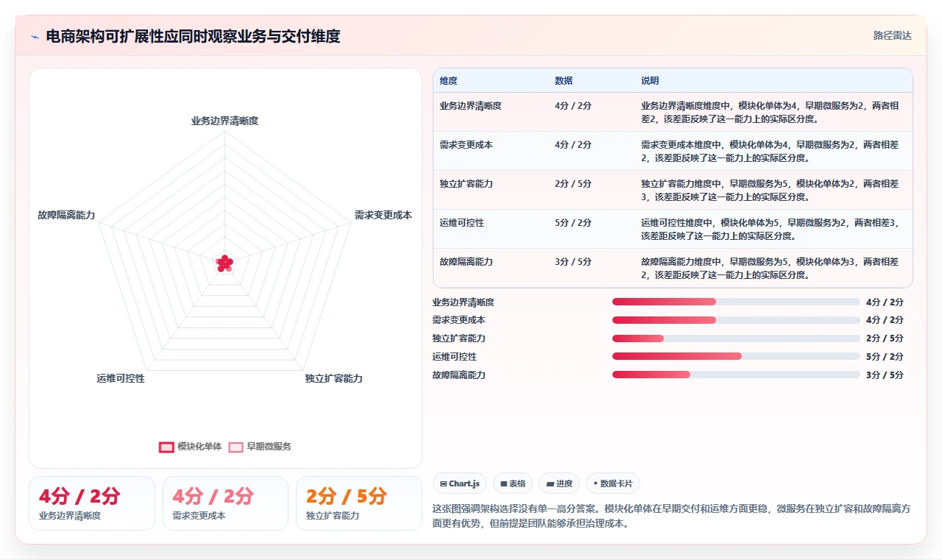The width and height of the screenshot is (942, 560).
Task: Click the 进度 tag chip
Action: [x=559, y=483]
